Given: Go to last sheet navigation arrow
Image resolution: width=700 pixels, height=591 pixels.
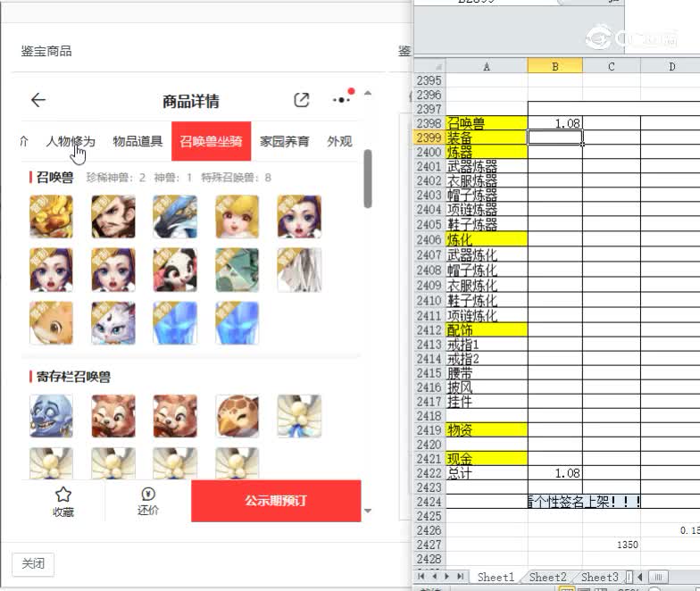Looking at the screenshot, I should (461, 577).
